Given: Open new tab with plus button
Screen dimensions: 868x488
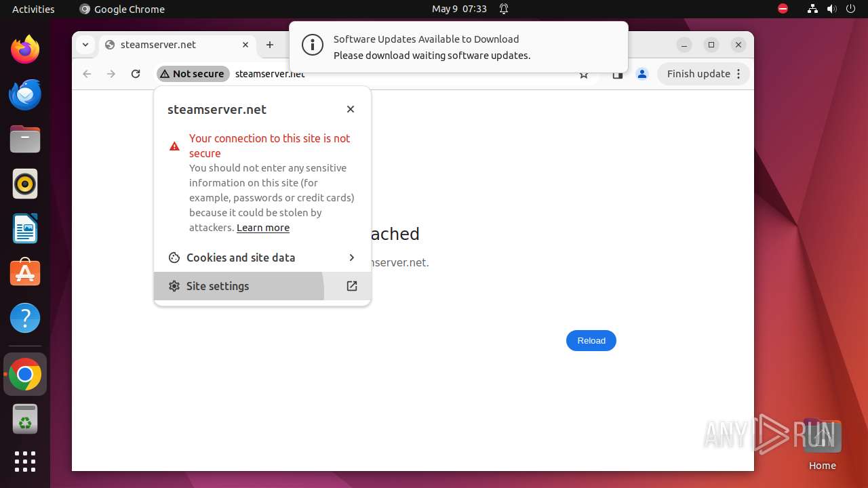Looking at the screenshot, I should click(x=270, y=45).
